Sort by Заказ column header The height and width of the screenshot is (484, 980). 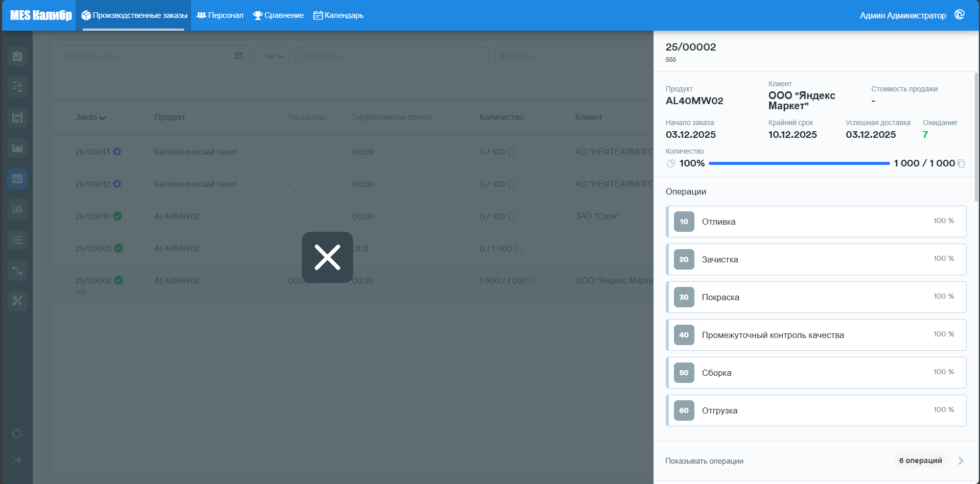click(90, 117)
